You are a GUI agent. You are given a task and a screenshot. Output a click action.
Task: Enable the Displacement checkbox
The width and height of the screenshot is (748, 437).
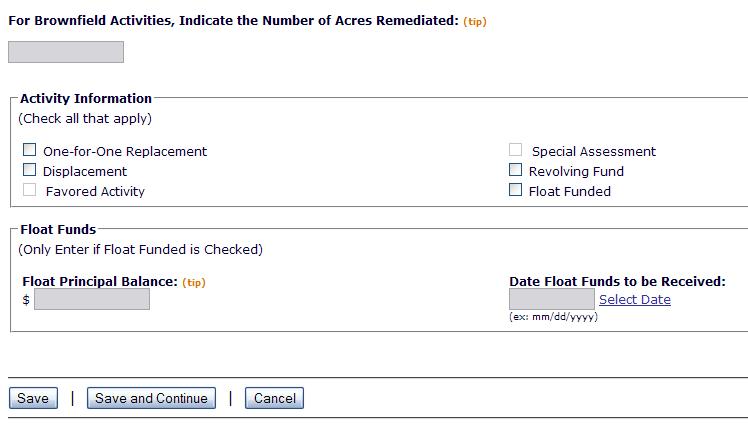30,171
